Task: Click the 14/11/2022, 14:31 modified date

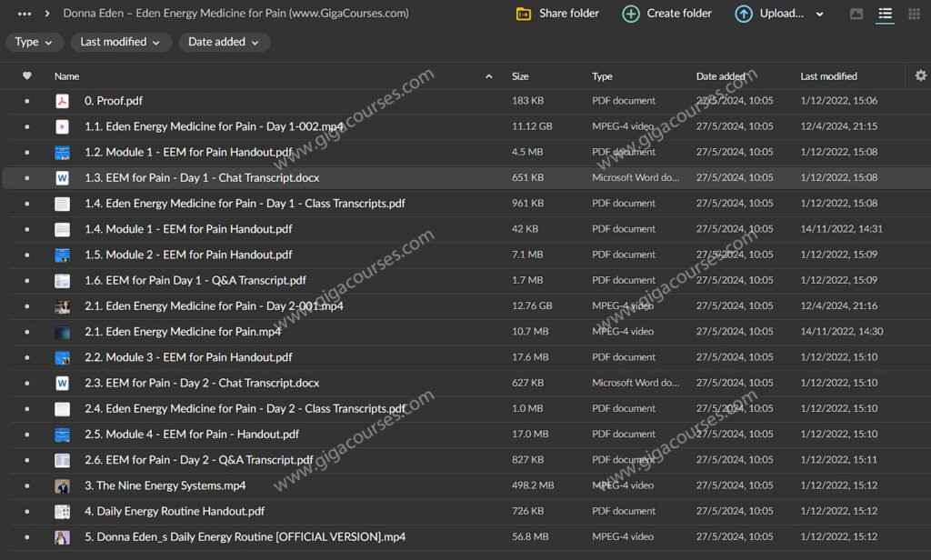Action: pos(841,229)
